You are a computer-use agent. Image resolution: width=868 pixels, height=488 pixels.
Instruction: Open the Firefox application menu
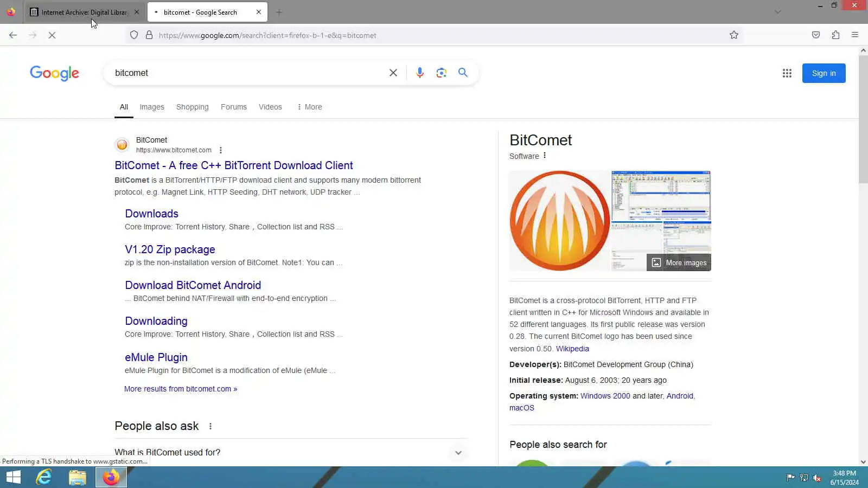click(855, 35)
